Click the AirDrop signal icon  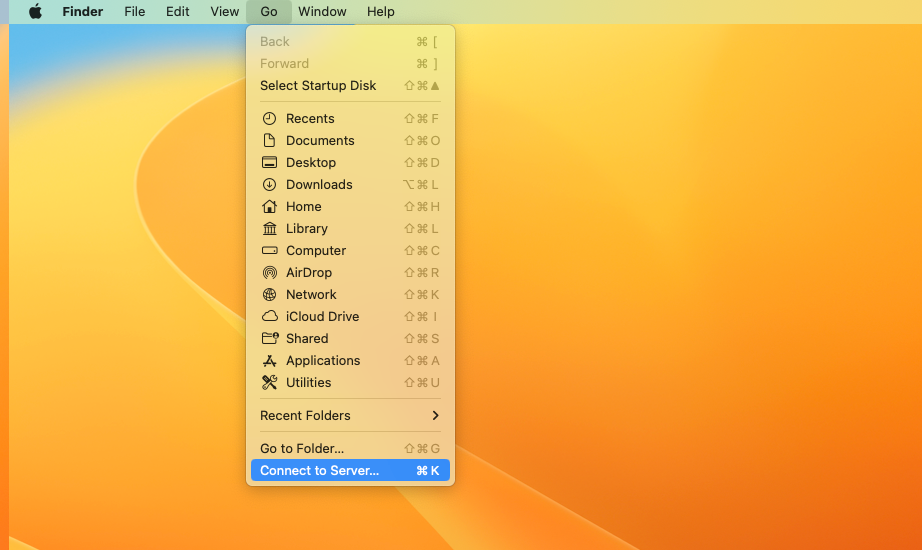click(269, 272)
